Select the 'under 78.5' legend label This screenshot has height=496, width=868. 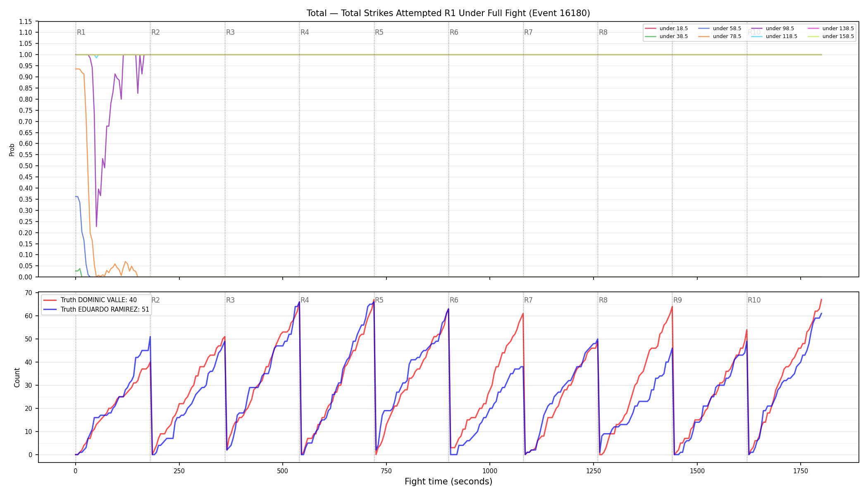(x=727, y=36)
